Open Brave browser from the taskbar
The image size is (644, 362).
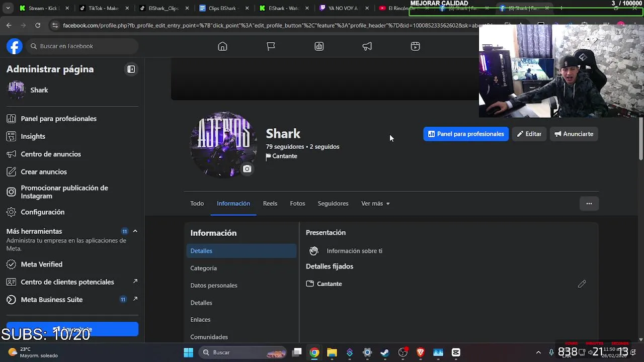tap(421, 352)
